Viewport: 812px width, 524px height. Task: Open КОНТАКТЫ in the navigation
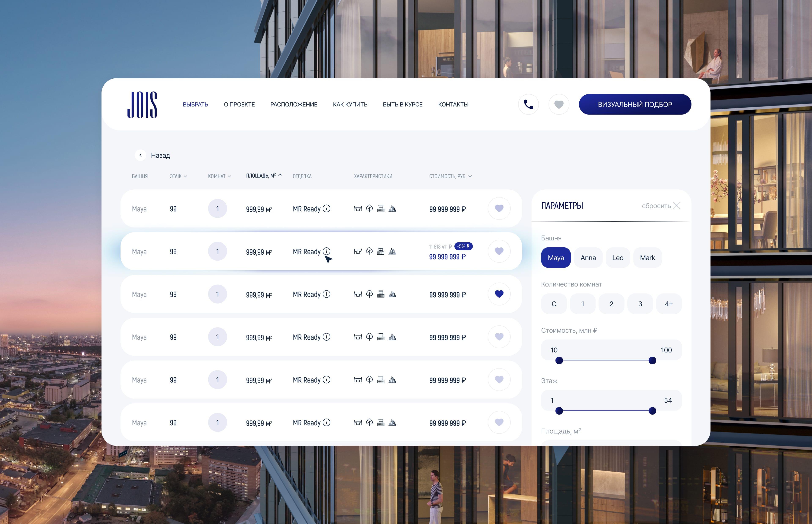[453, 104]
